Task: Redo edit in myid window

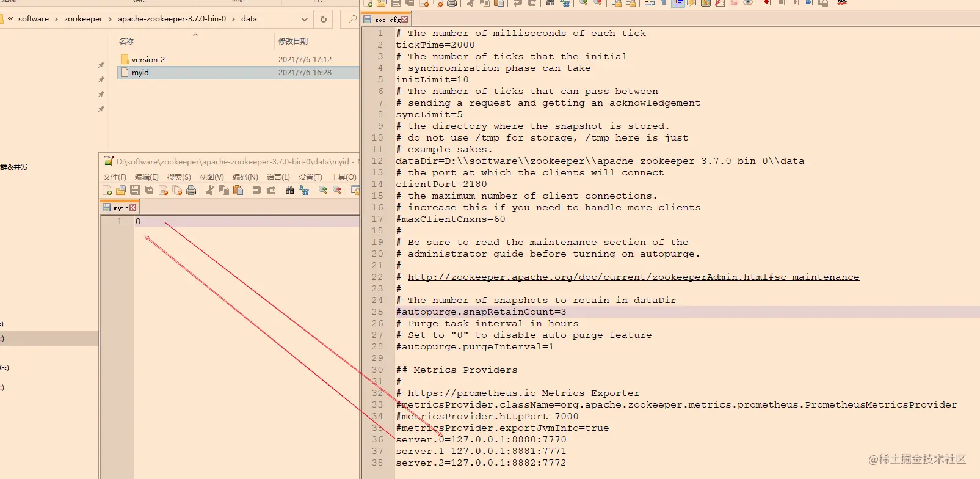Action: [271, 191]
